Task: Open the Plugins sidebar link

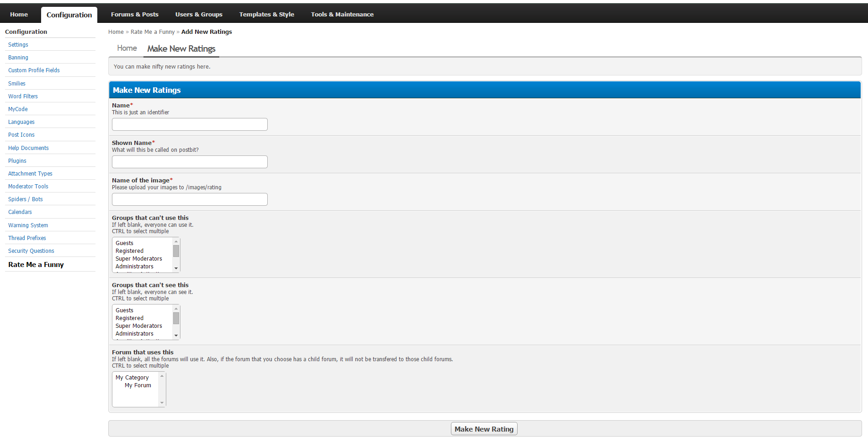Action: (x=17, y=160)
